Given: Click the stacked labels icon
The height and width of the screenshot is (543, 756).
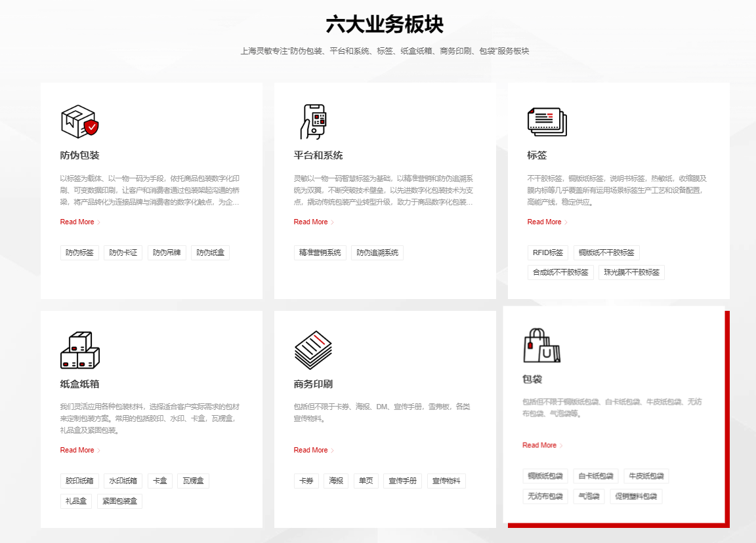Looking at the screenshot, I should point(547,121).
